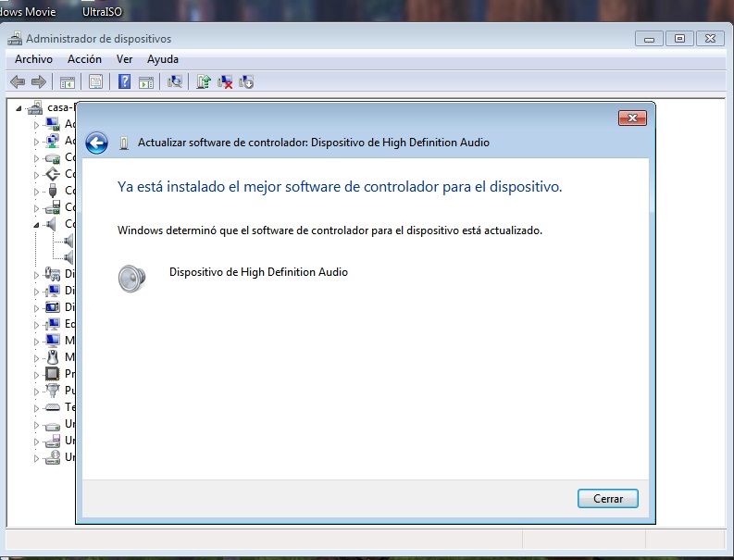Select the processor chip tree icon

click(52, 374)
